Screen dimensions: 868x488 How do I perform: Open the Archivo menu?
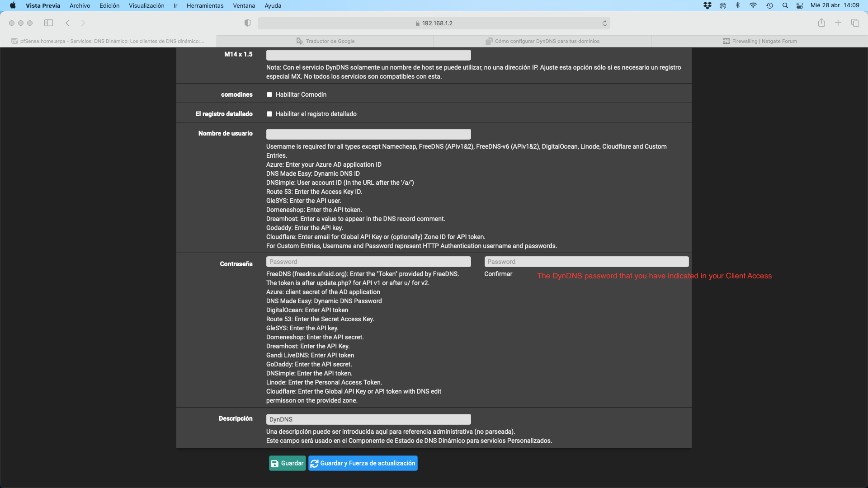coord(80,5)
